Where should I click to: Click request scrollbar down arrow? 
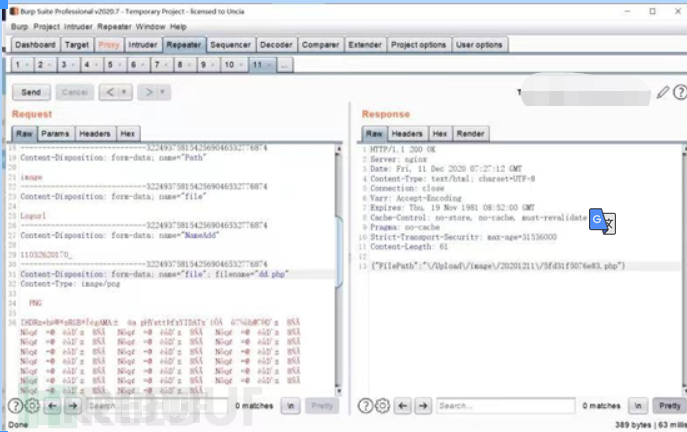click(339, 391)
